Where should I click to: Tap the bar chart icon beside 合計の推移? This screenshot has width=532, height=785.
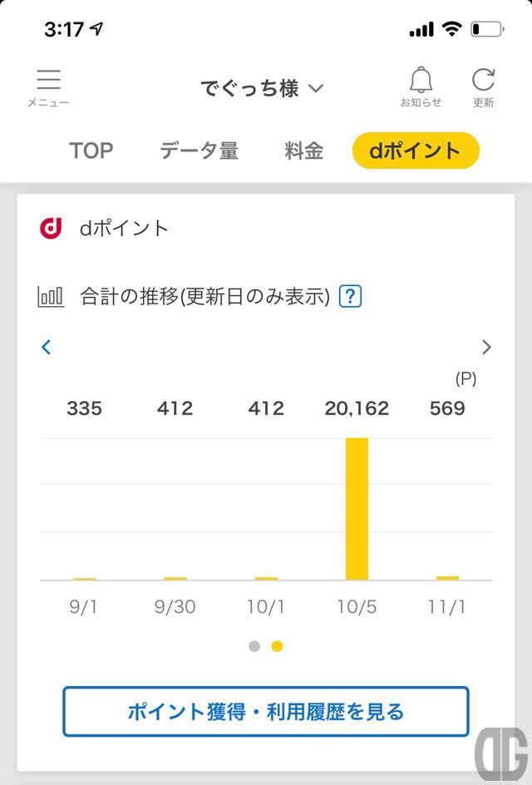point(51,296)
